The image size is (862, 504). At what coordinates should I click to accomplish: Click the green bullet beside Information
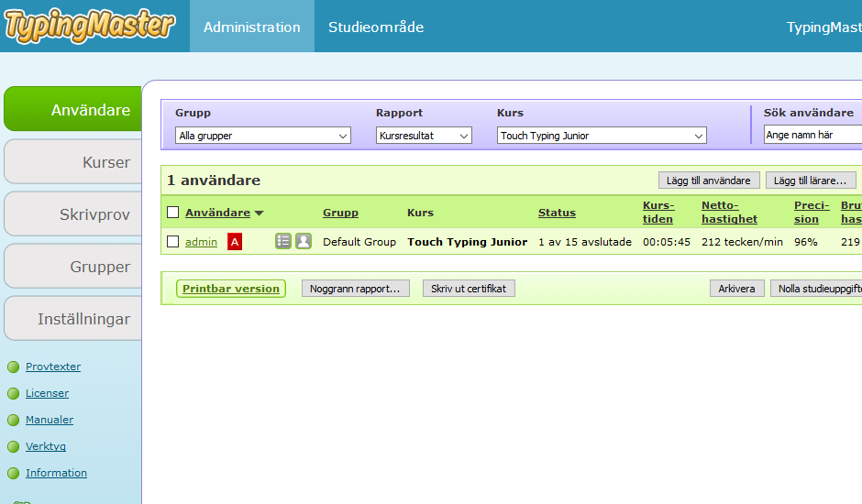13,473
